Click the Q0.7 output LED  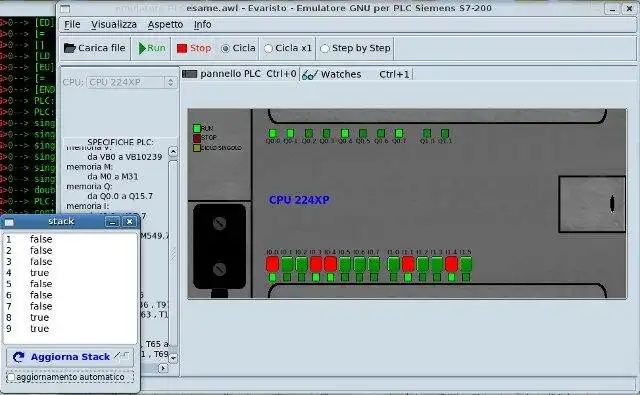[x=399, y=133]
